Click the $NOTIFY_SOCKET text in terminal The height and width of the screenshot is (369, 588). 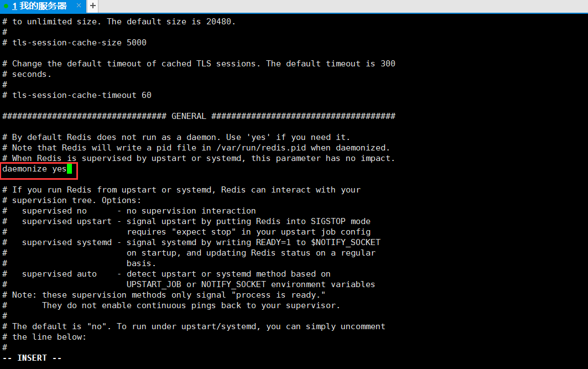(346, 242)
